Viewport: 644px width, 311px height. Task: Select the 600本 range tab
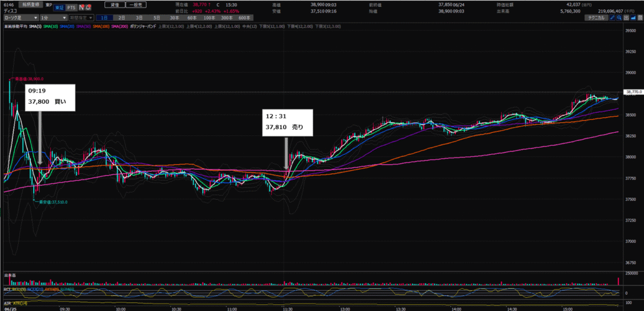[x=245, y=18]
